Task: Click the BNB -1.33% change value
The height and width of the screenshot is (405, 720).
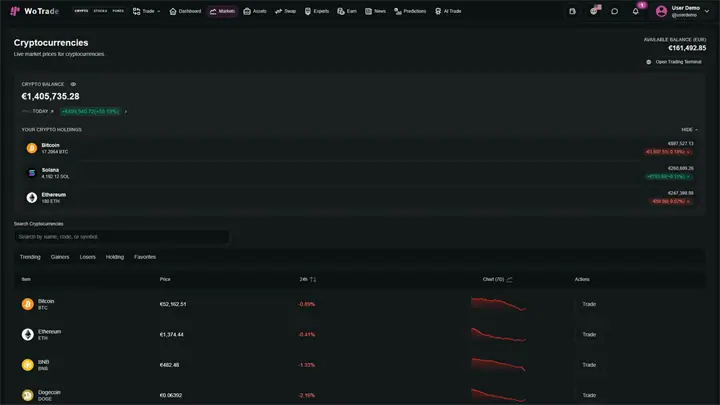Action: (x=307, y=365)
